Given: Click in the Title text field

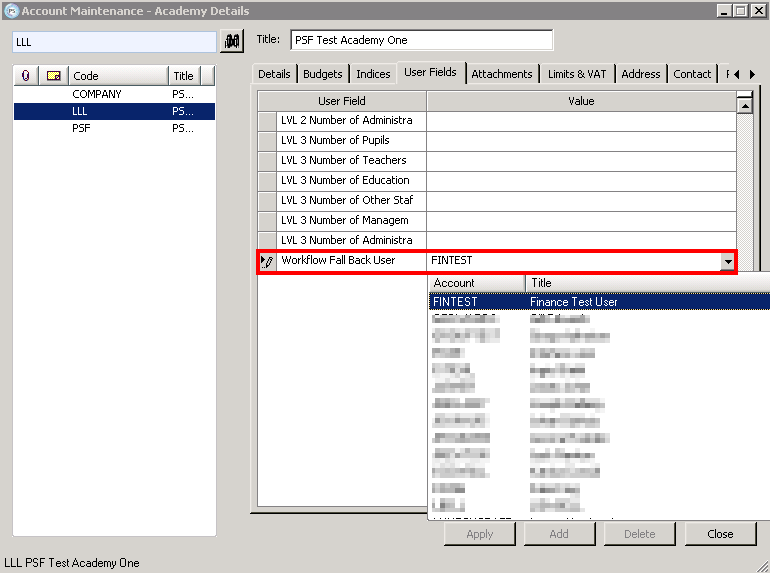Looking at the screenshot, I should pos(421,40).
